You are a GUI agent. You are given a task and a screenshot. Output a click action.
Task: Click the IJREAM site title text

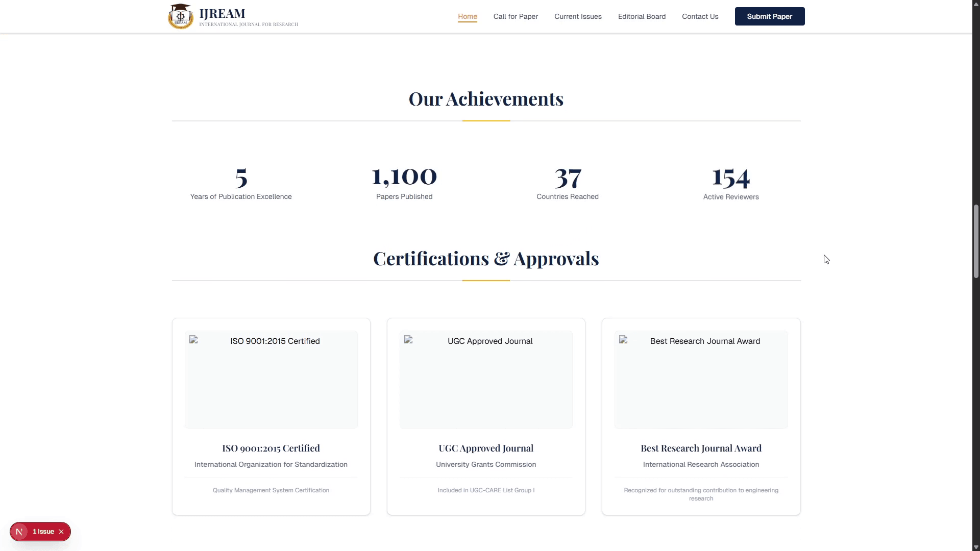pyautogui.click(x=222, y=13)
